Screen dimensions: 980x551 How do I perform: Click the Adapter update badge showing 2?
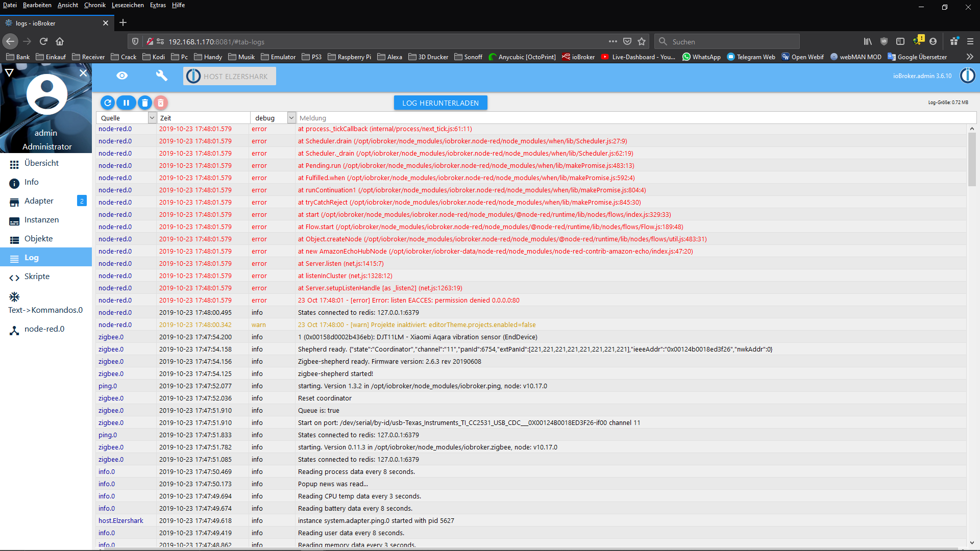point(82,201)
